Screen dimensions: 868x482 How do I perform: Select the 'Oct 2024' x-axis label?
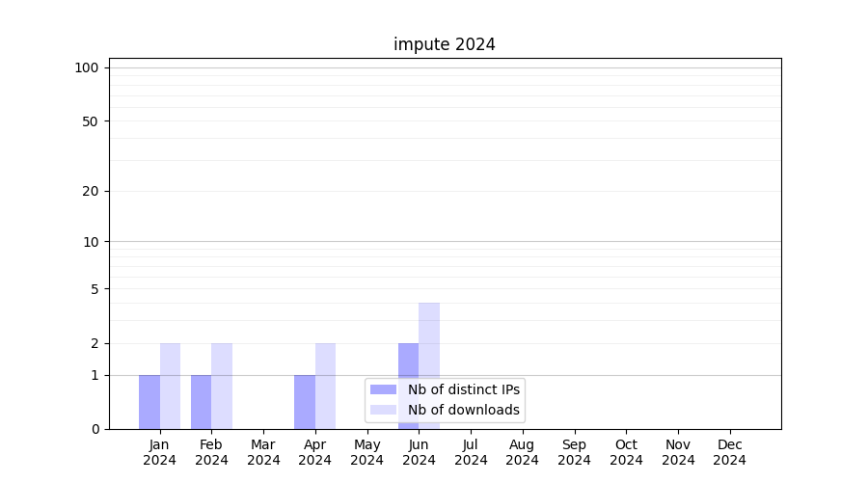click(626, 452)
